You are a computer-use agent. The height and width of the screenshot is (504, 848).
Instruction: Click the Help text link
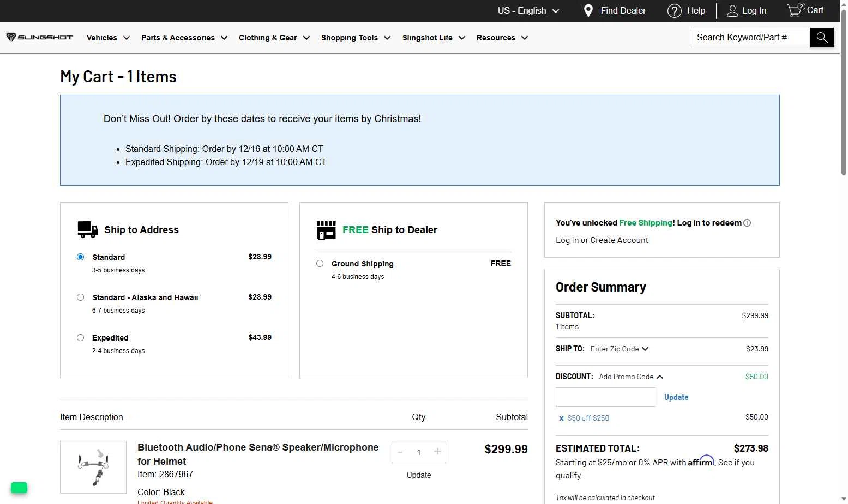click(696, 10)
